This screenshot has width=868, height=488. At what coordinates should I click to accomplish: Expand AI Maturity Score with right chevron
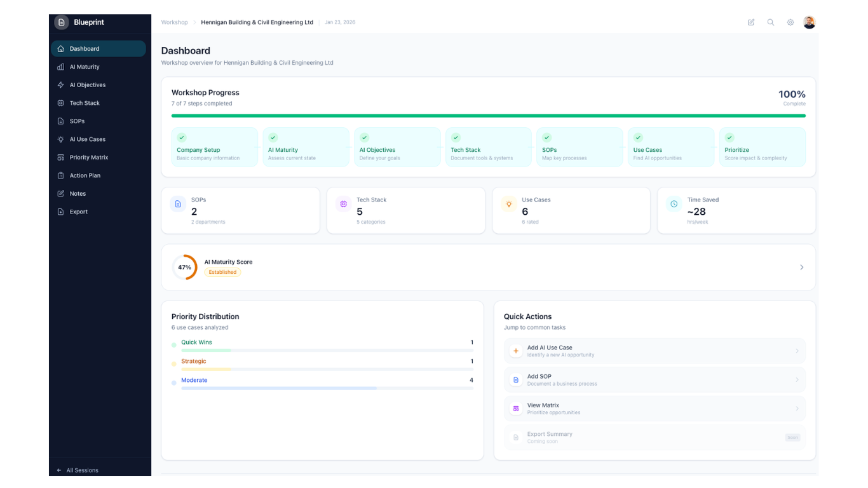[801, 268]
